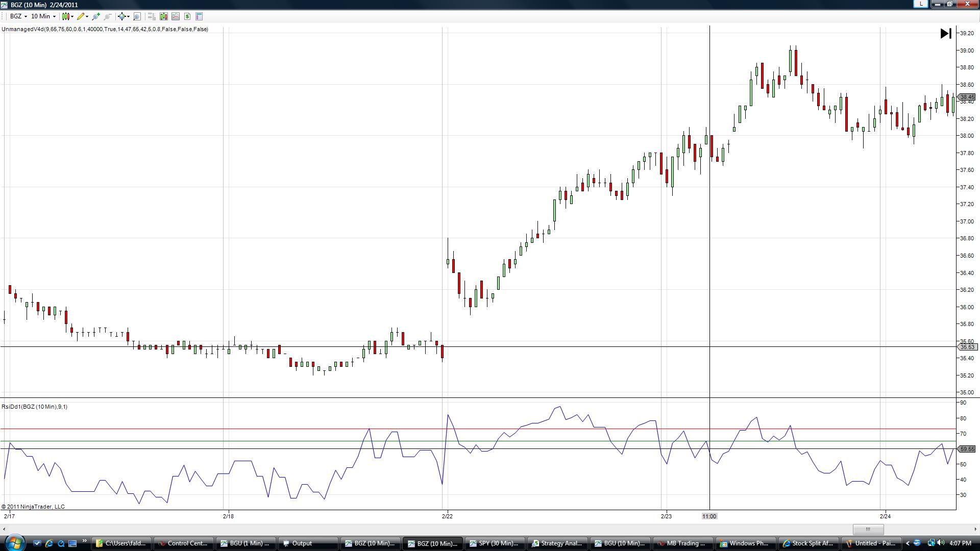Expand the drawing tools dropdown arrow

(87, 16)
